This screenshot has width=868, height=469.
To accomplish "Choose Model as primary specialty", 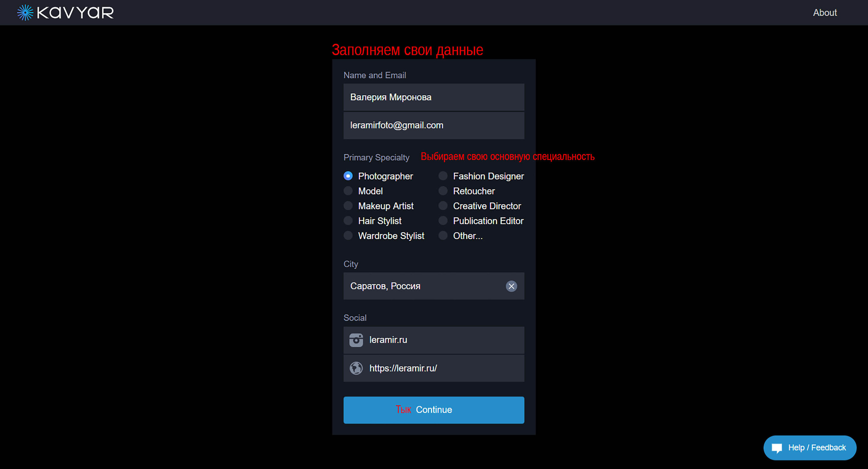I will click(x=348, y=191).
